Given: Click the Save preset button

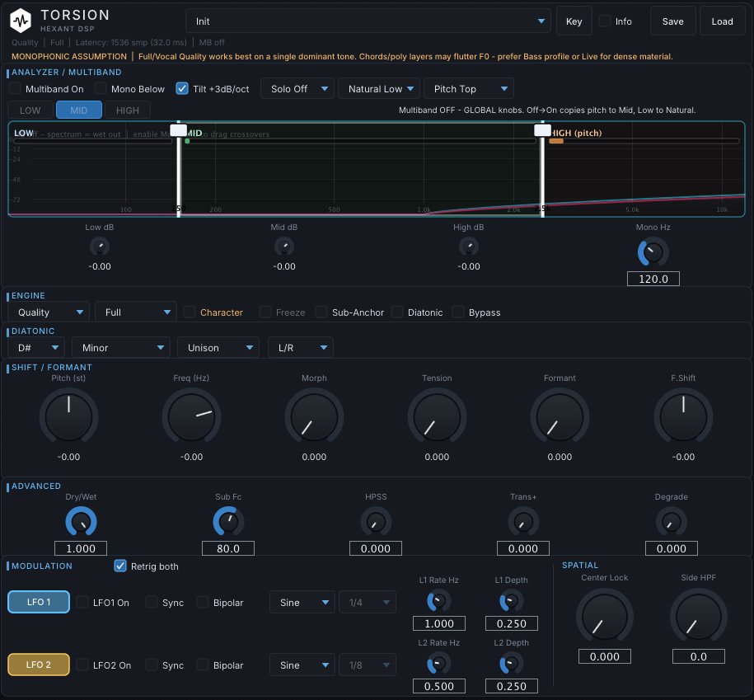Looking at the screenshot, I should coord(672,21).
